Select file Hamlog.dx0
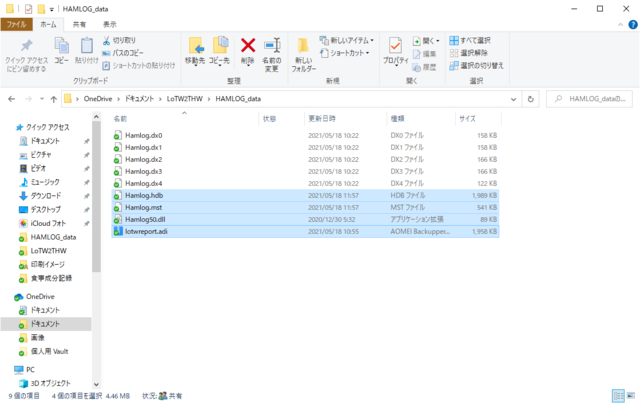 pos(305,135)
